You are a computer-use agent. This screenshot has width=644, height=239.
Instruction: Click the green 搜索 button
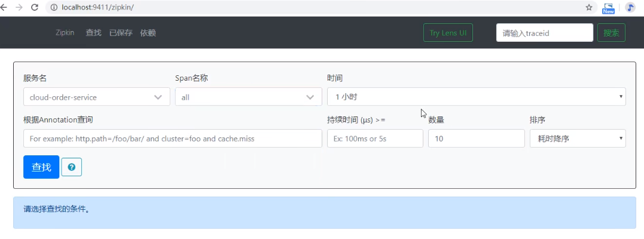(611, 33)
